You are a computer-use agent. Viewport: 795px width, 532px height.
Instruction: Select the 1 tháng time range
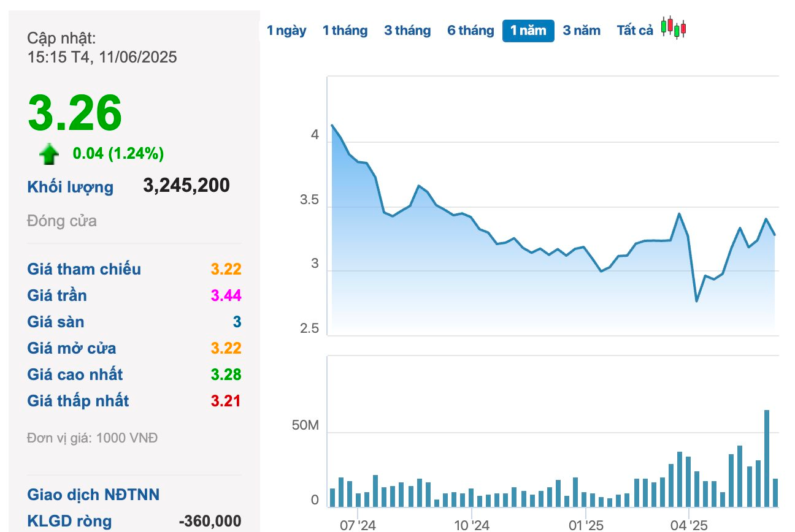pos(345,31)
